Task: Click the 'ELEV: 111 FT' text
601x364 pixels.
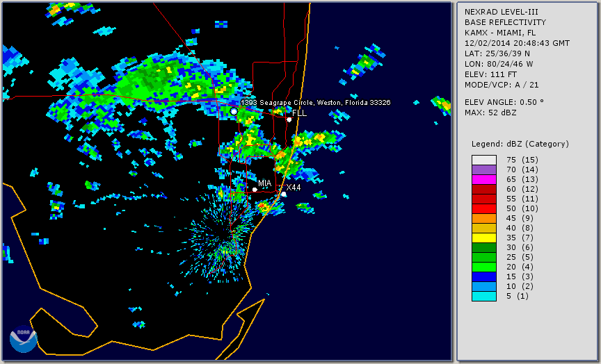Action: click(x=490, y=74)
